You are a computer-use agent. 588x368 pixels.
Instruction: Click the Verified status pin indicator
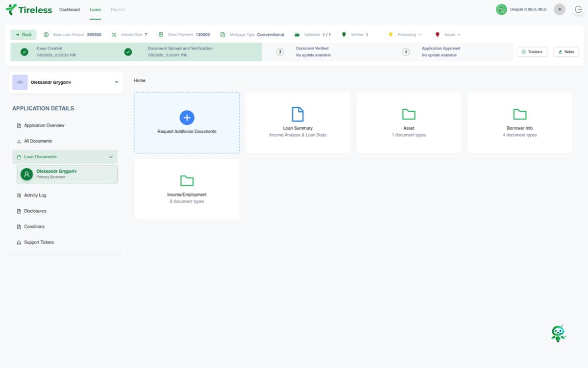pos(343,34)
